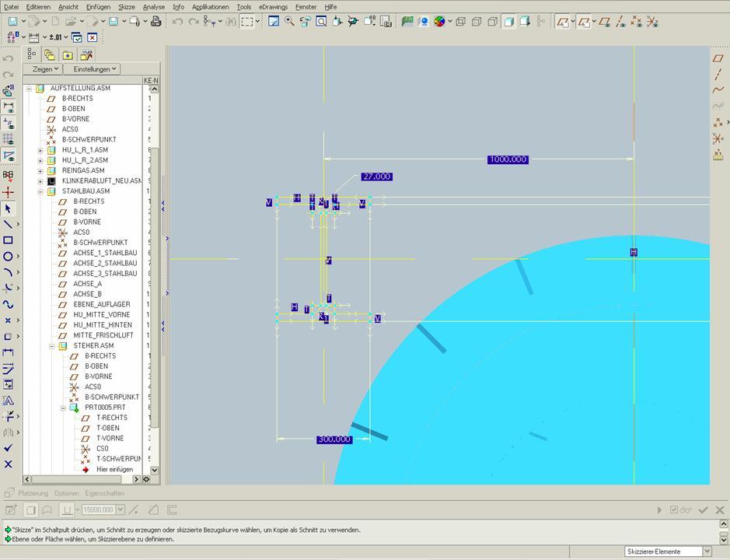The width and height of the screenshot is (730, 560).
Task: Select the zoom-in magnifier tool
Action: [x=289, y=22]
